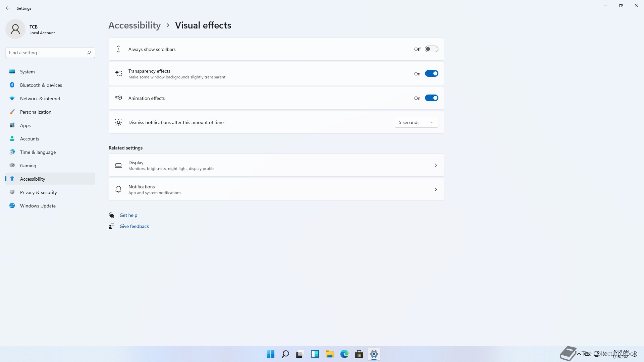Open the Widgets taskbar icon
The width and height of the screenshot is (644, 362).
315,354
